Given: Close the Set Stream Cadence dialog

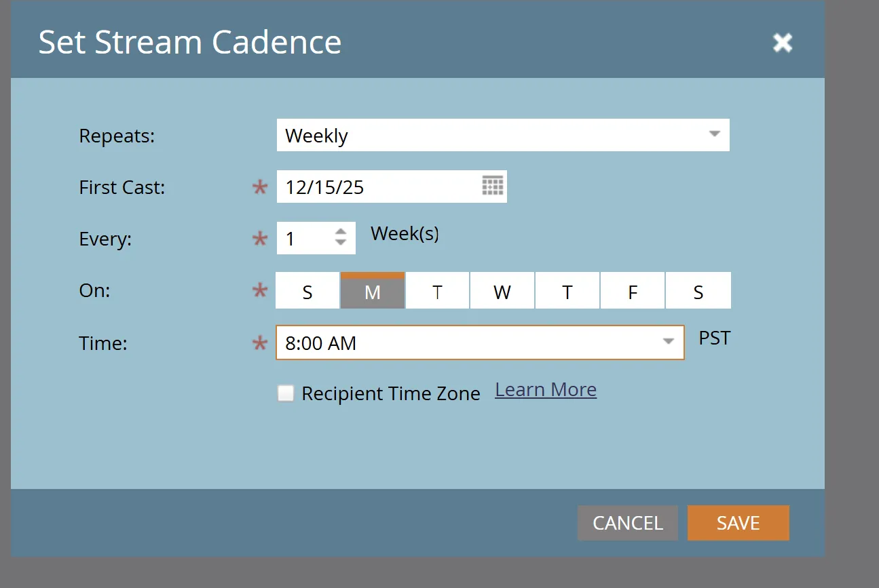Looking at the screenshot, I should click(x=783, y=43).
